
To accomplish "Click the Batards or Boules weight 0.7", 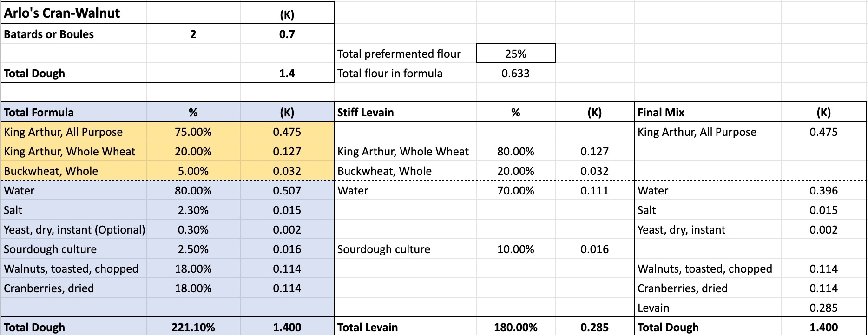I will (x=287, y=34).
